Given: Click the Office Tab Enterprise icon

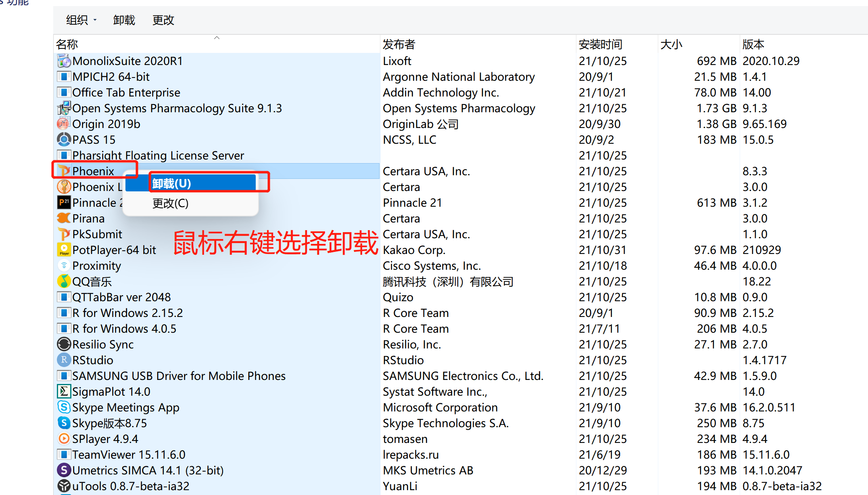Looking at the screenshot, I should (x=64, y=92).
